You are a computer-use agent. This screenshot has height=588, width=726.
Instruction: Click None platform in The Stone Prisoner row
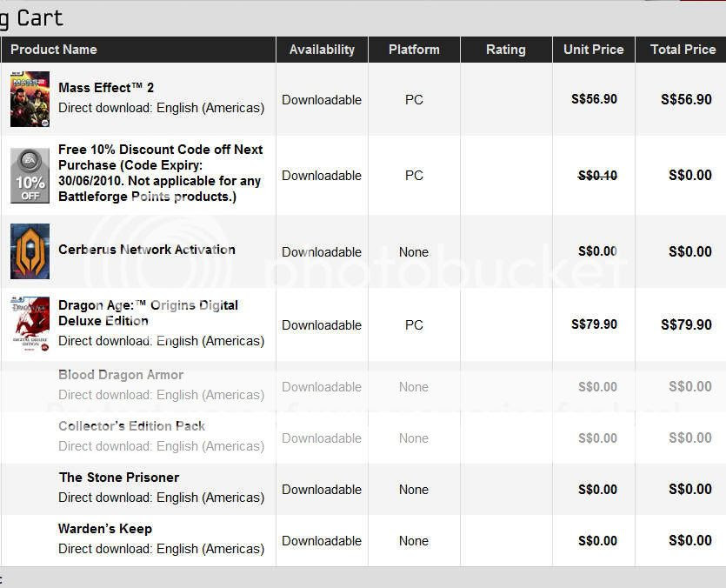click(414, 490)
